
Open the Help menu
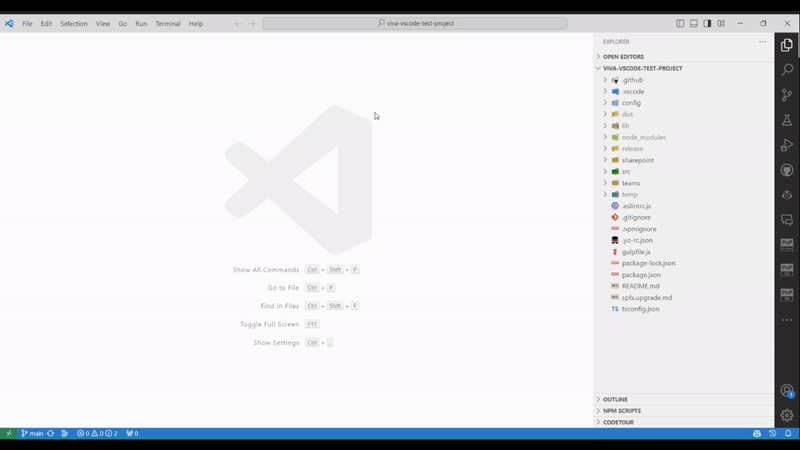pos(196,23)
